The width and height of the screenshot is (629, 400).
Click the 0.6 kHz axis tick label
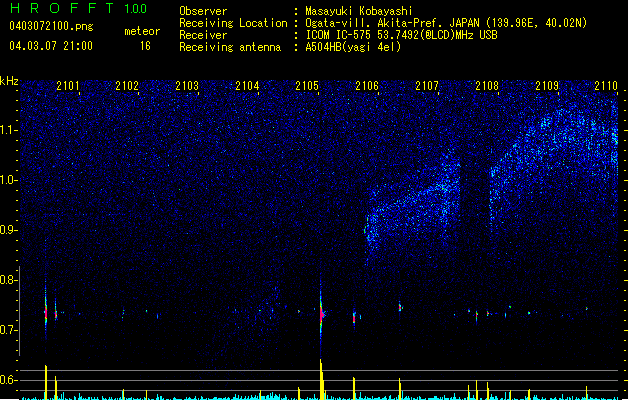[8, 380]
